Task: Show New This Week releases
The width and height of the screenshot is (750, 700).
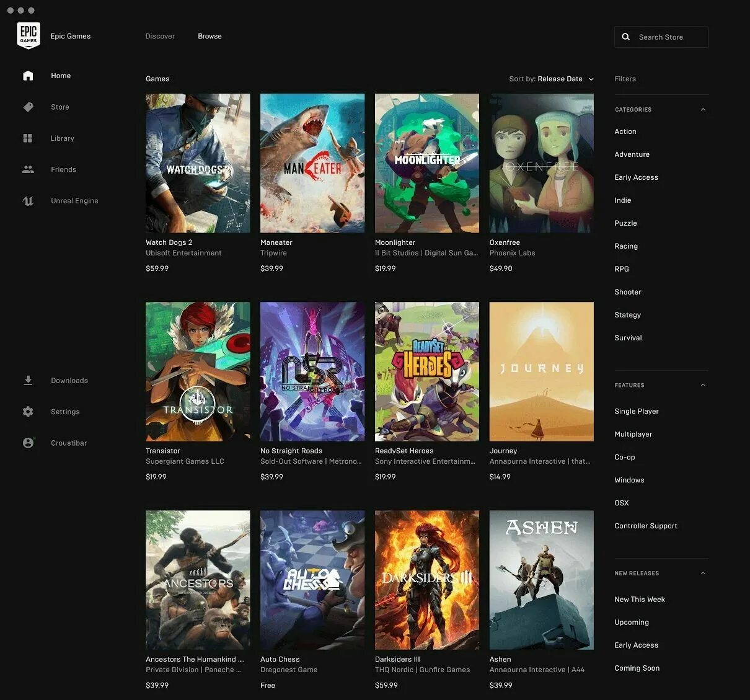Action: pyautogui.click(x=640, y=600)
